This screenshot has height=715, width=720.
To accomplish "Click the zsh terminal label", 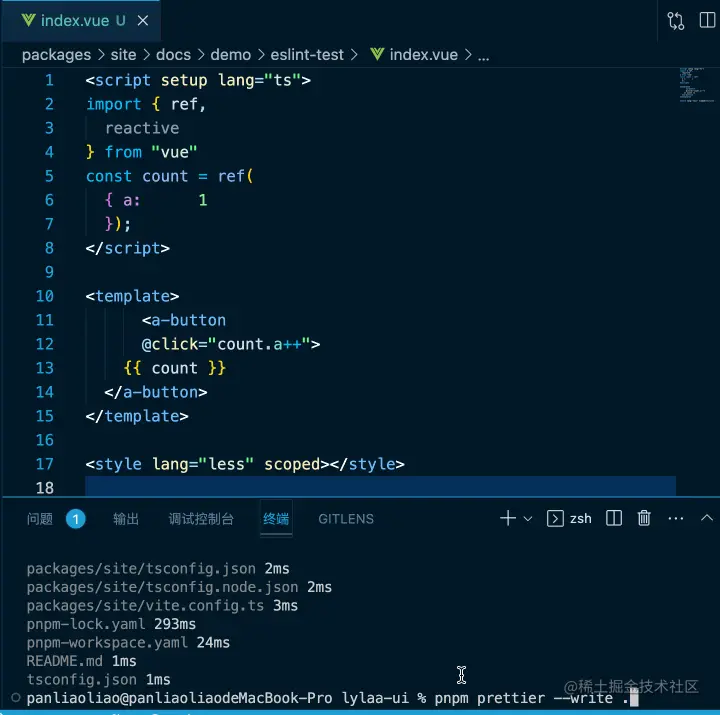I will click(580, 519).
